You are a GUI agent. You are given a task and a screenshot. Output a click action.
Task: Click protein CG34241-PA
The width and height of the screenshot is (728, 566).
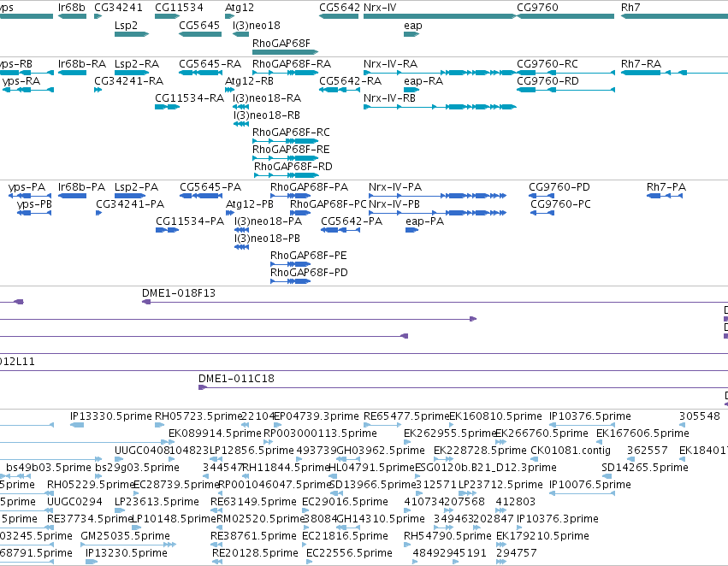pos(130,204)
